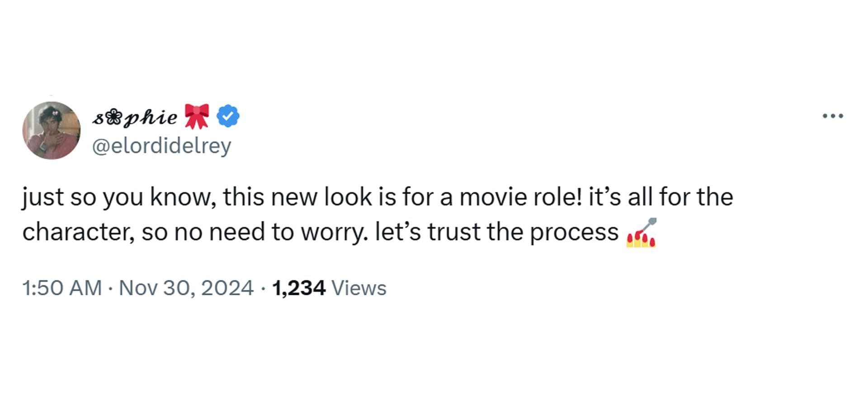Click the red ribbon emoji beside the name
The height and width of the screenshot is (407, 868).
coord(197,116)
